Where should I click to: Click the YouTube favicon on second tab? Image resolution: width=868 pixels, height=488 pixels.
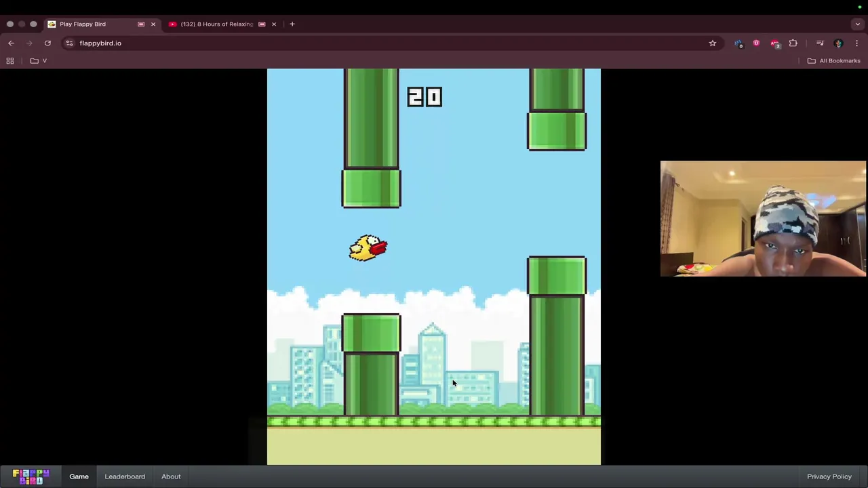[173, 24]
